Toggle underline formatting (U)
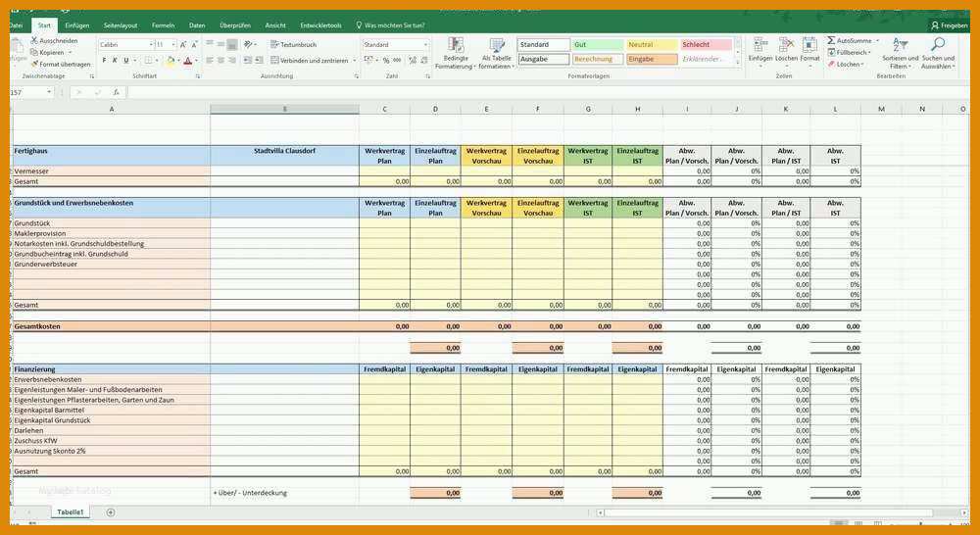This screenshot has height=535, width=980. click(x=125, y=61)
